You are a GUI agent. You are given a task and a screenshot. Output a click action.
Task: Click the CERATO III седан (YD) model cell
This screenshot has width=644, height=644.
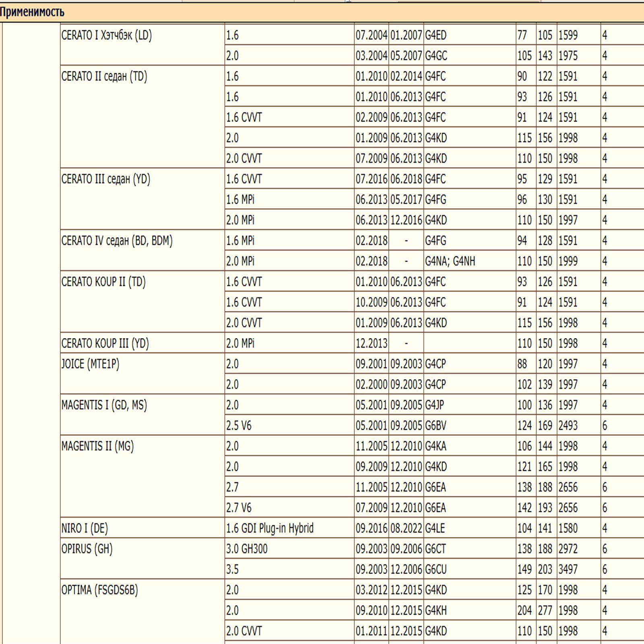click(x=105, y=179)
